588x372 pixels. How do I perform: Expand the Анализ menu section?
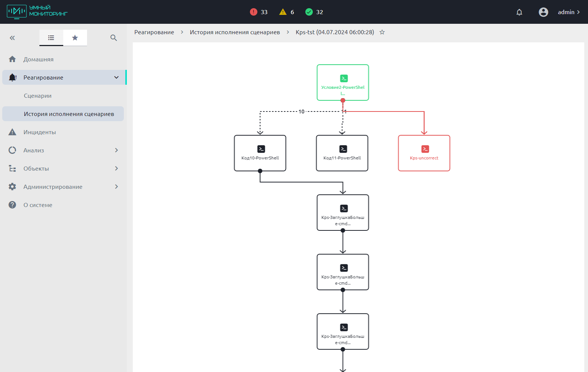point(116,150)
